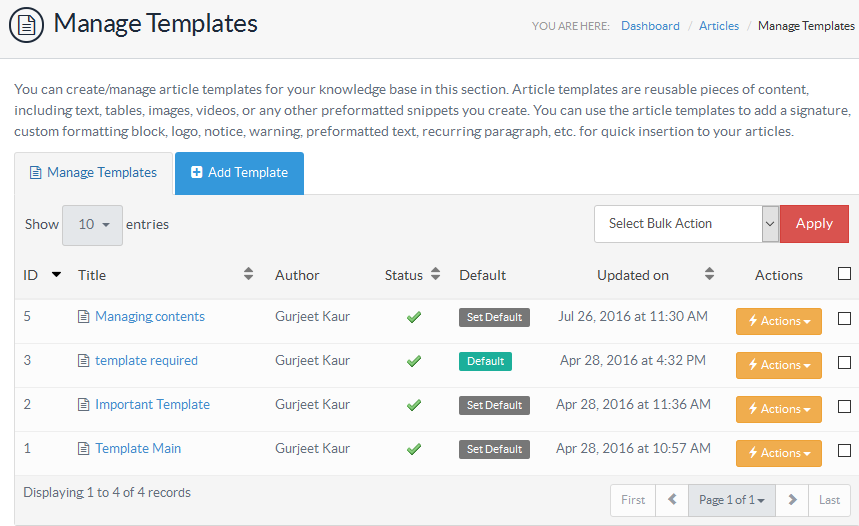
Task: Jump to First page button
Action: tap(633, 500)
